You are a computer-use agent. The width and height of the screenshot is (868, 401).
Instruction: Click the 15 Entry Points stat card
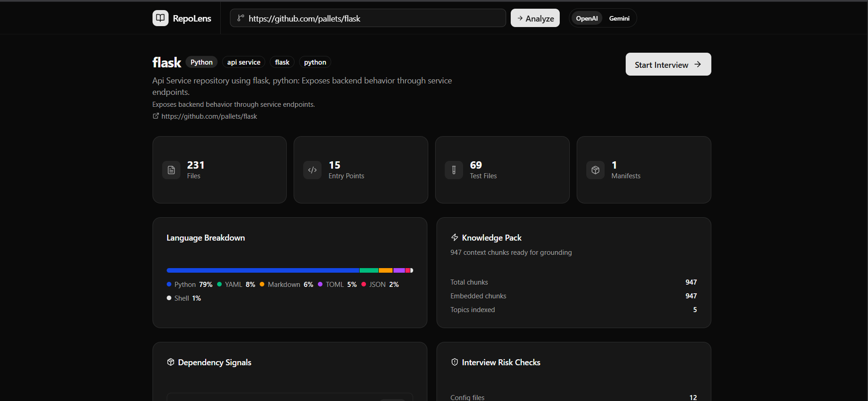[x=361, y=170]
